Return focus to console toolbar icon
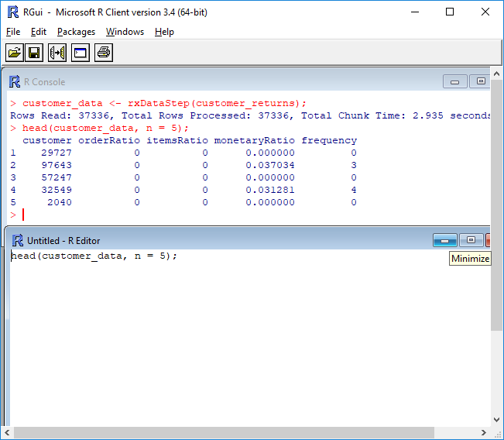The height and width of the screenshot is (440, 504). tap(81, 53)
